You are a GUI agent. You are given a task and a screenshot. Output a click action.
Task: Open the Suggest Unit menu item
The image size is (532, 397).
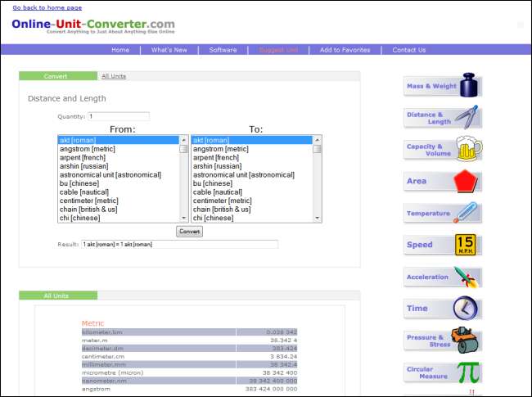278,50
